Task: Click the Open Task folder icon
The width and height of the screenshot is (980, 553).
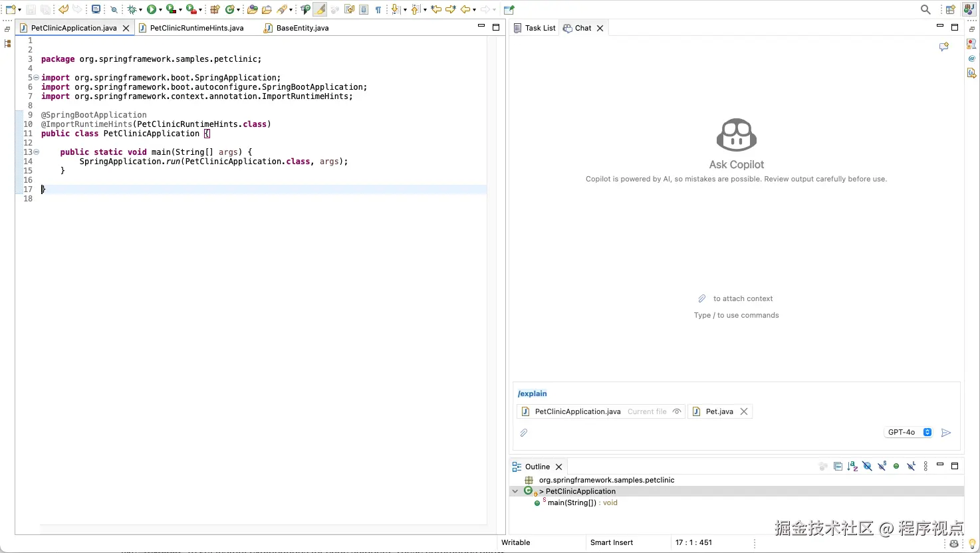Action: pos(267,9)
